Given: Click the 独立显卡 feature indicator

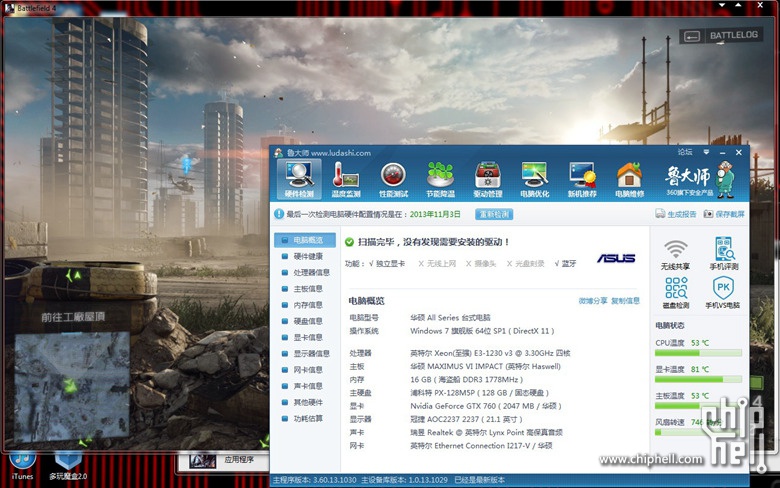Looking at the screenshot, I should pyautogui.click(x=387, y=264).
